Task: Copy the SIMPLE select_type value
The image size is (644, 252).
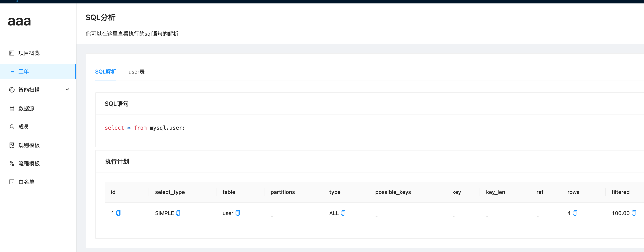Action: coord(178,213)
